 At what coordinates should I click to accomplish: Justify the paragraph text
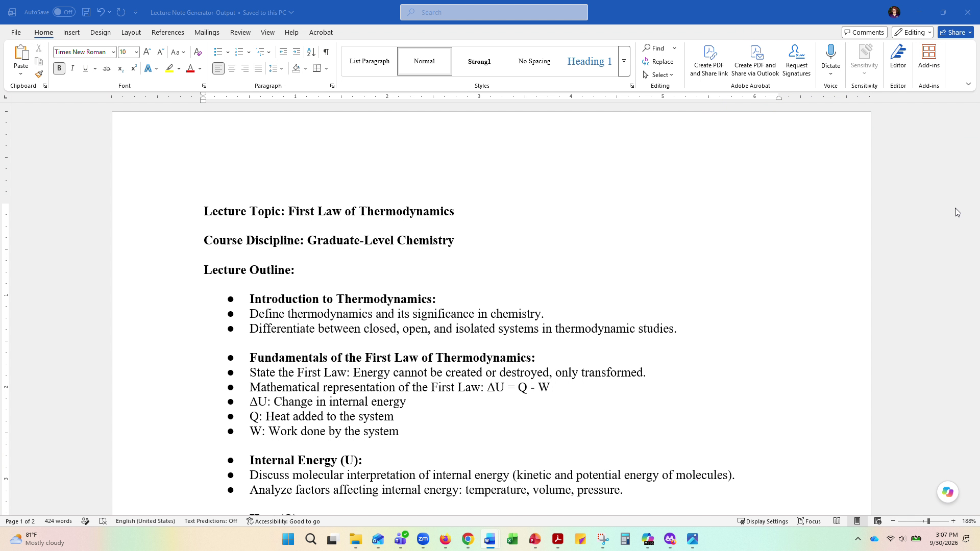(258, 68)
